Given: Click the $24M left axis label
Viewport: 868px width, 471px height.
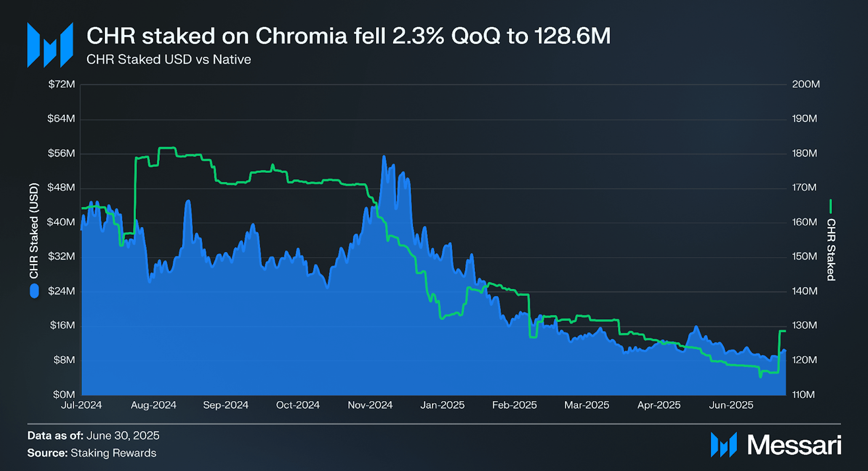Looking at the screenshot, I should pos(62,291).
